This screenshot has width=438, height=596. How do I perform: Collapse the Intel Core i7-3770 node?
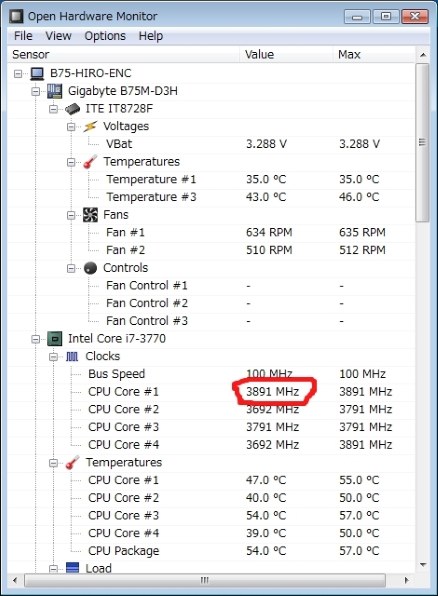click(36, 339)
